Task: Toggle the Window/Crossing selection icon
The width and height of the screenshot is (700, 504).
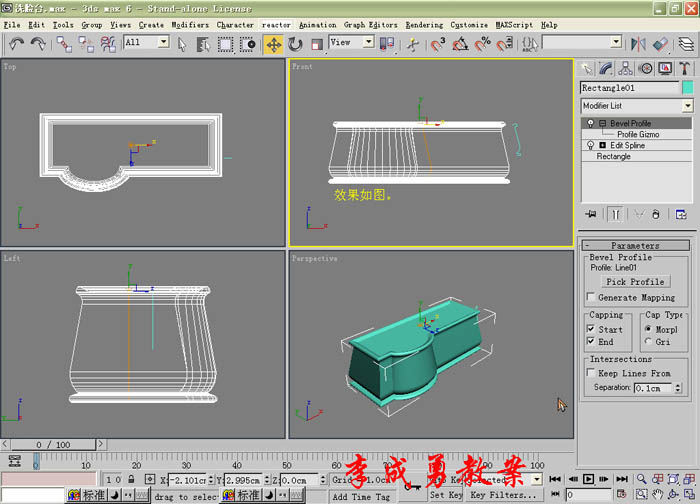Action: 247,45
